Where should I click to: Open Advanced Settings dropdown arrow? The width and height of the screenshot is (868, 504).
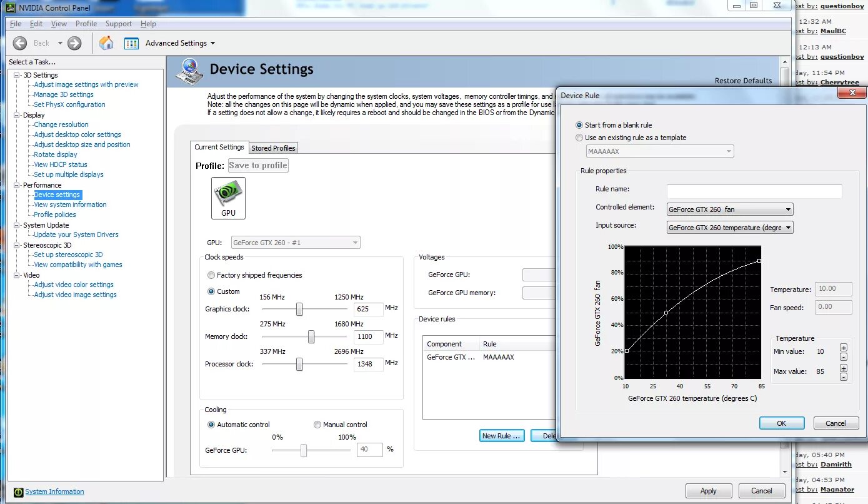[212, 43]
